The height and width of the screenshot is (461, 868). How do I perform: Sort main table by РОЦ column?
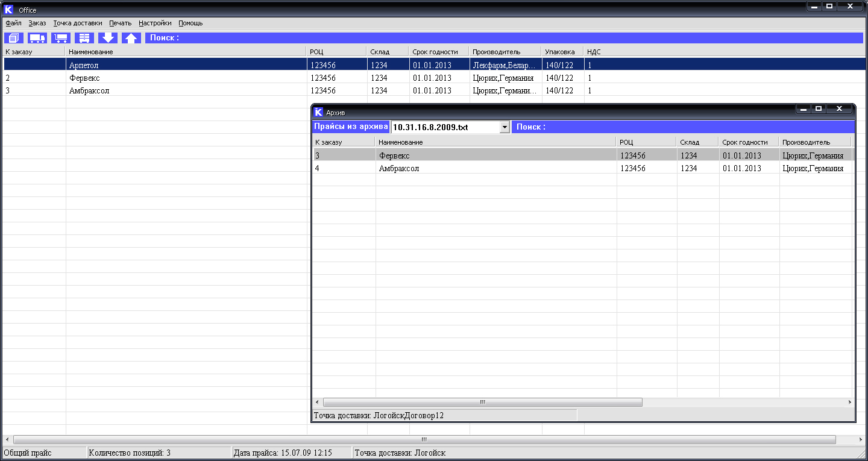(x=337, y=52)
